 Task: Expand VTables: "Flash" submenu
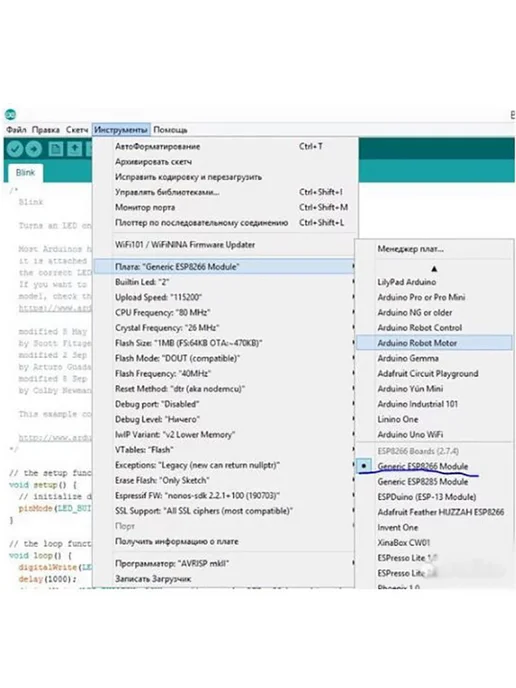click(x=225, y=450)
